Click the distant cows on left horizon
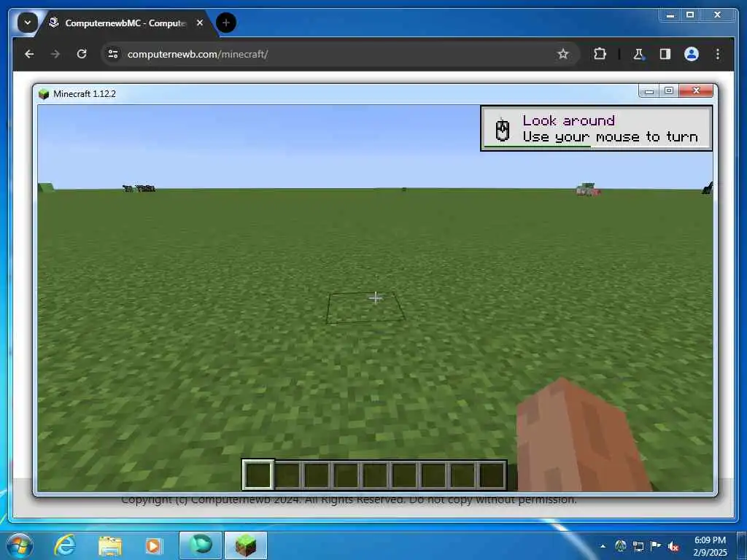This screenshot has width=747, height=560. pyautogui.click(x=139, y=188)
